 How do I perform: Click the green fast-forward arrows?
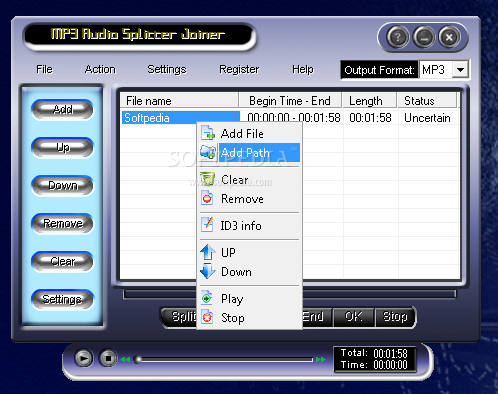[x=321, y=359]
